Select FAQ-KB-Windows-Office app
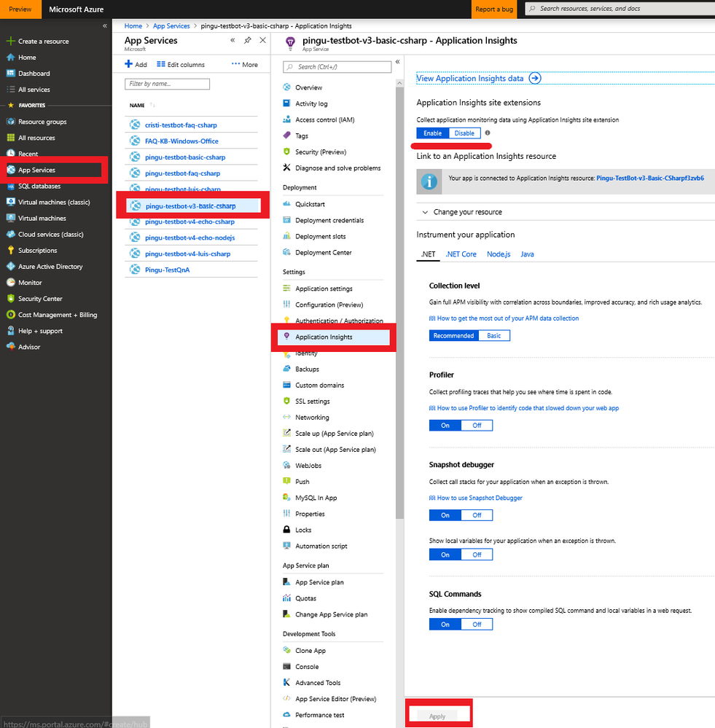This screenshot has height=728, width=715. tap(181, 141)
